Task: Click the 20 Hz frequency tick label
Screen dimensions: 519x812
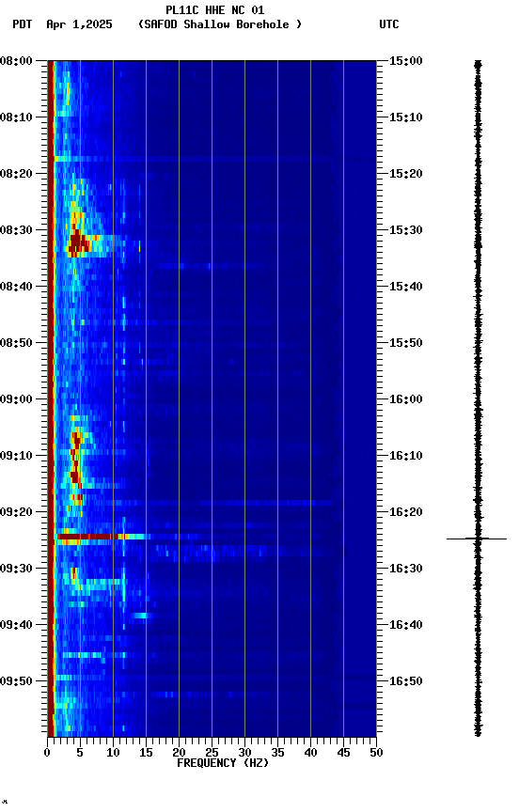Action: coord(179,753)
